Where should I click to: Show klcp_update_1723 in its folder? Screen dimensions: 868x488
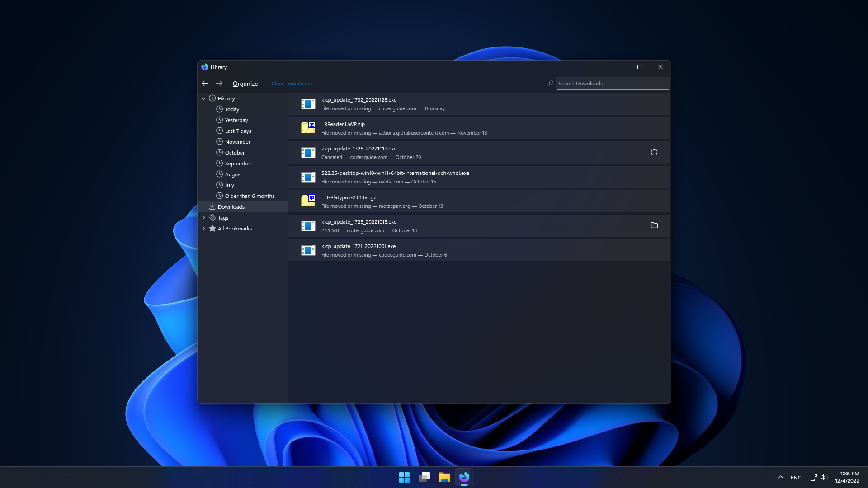click(x=654, y=225)
